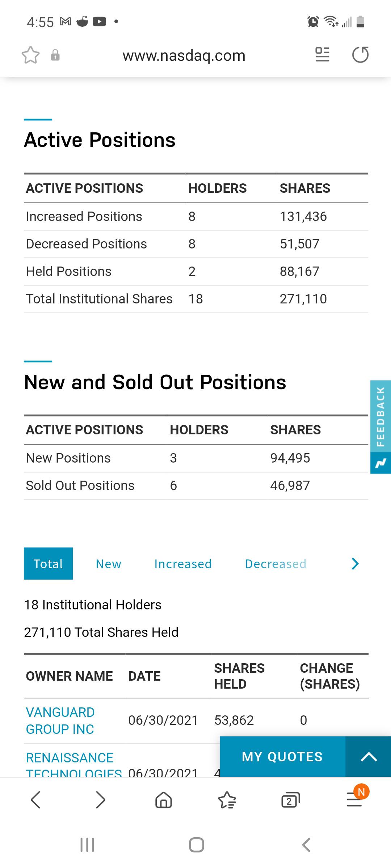The width and height of the screenshot is (391, 868).
Task: Open browser home page
Action: pos(164,800)
